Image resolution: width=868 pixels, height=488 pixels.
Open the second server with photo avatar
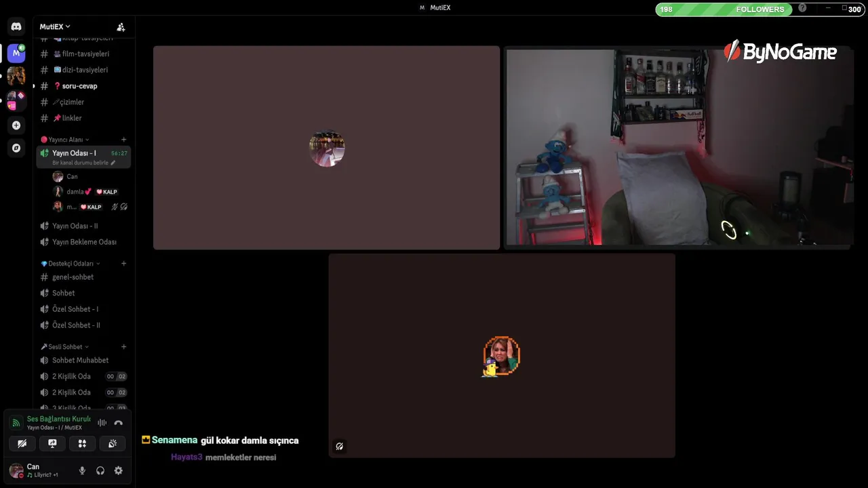pos(16,75)
